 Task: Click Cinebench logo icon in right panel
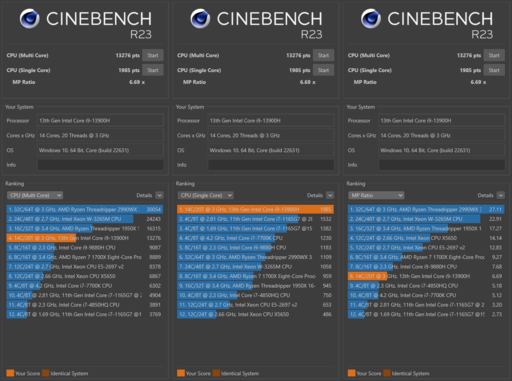(371, 19)
